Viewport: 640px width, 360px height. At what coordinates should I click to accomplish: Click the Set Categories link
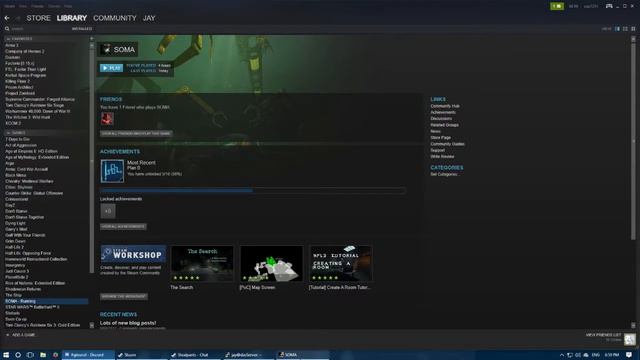point(444,174)
